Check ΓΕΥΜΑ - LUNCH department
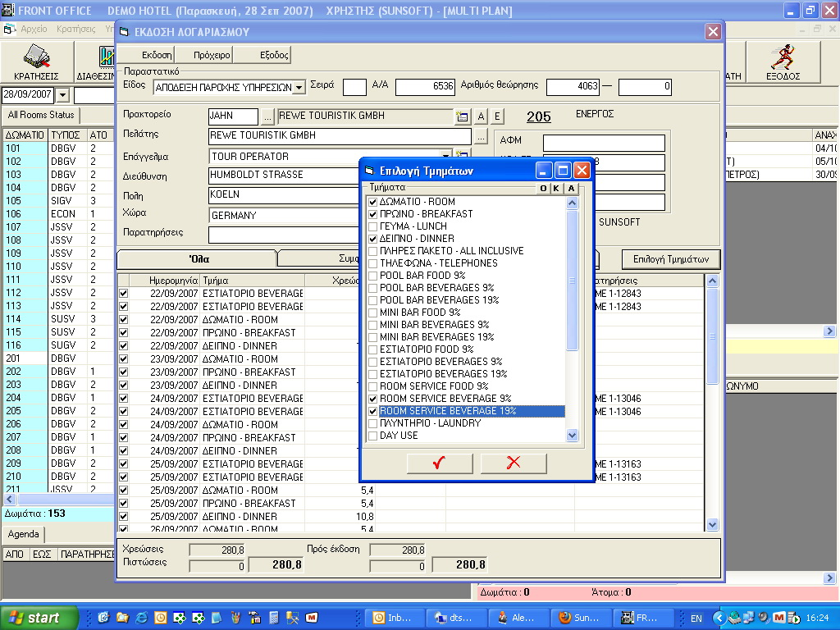Viewport: 840px width, 630px height. click(x=373, y=226)
